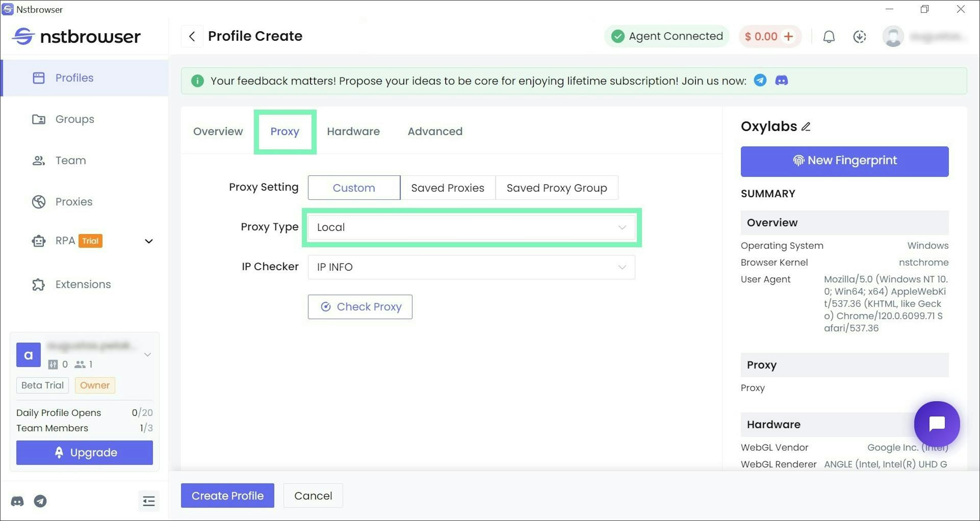Add balance with the plus icon
Viewport: 980px width, 521px height.
pyautogui.click(x=789, y=36)
